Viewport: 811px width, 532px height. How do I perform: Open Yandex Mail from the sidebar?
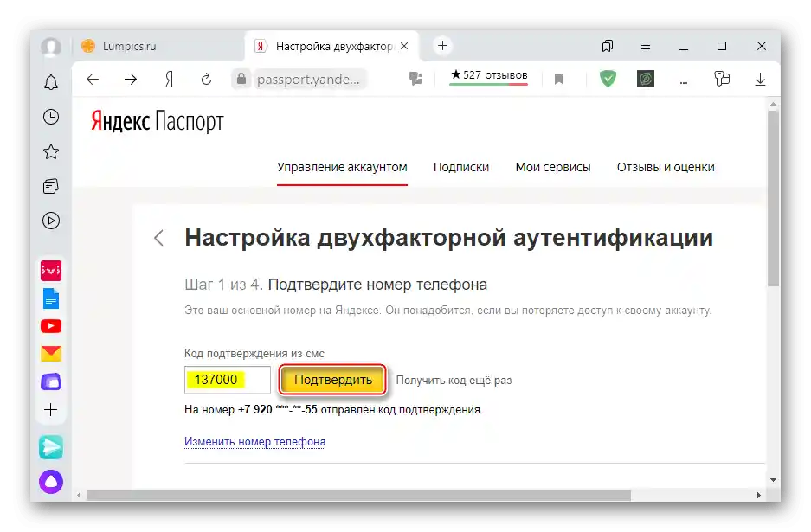click(51, 354)
